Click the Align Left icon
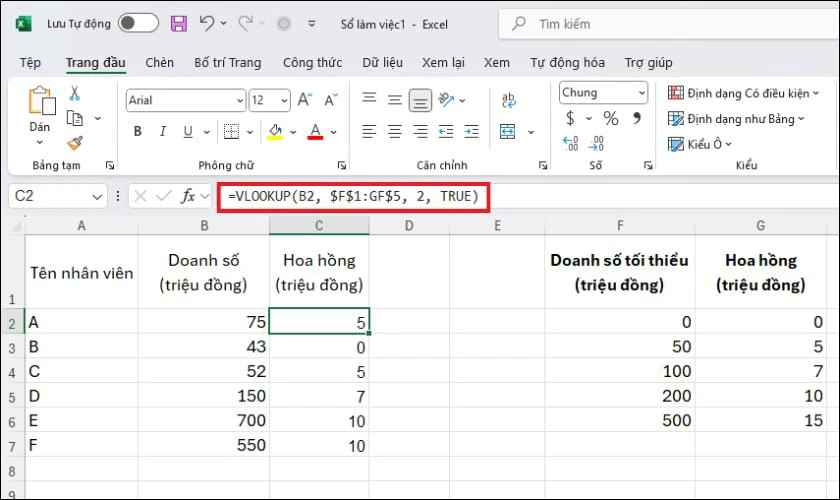Viewport: 840px width, 500px height. pyautogui.click(x=369, y=131)
